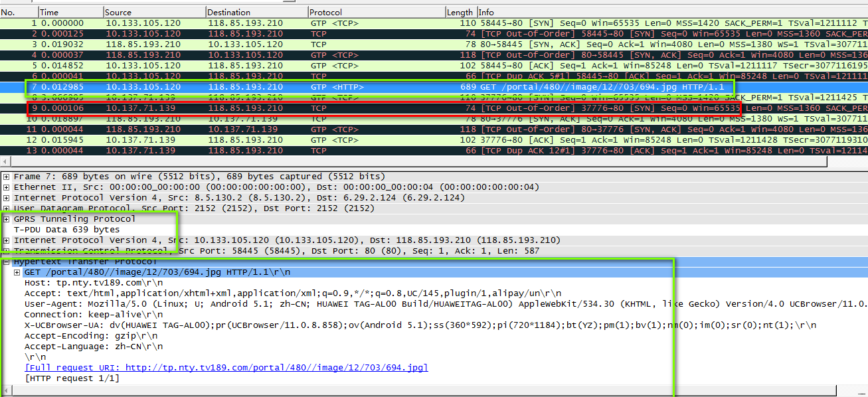The width and height of the screenshot is (868, 397).
Task: Select the T-PDU Data 639 bytes line
Action: coord(66,230)
